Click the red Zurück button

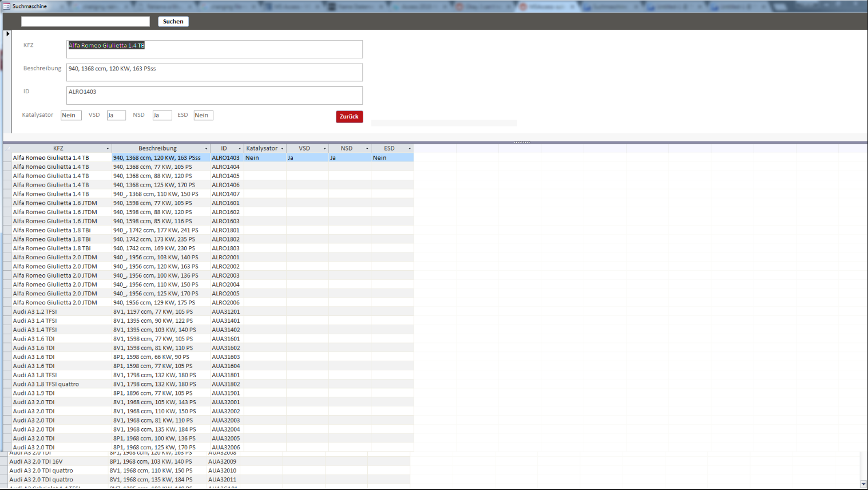tap(349, 117)
